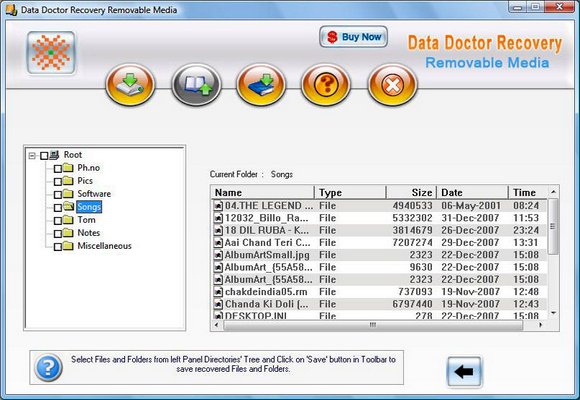Click size value '6797440'
The height and width of the screenshot is (400, 580).
412,304
